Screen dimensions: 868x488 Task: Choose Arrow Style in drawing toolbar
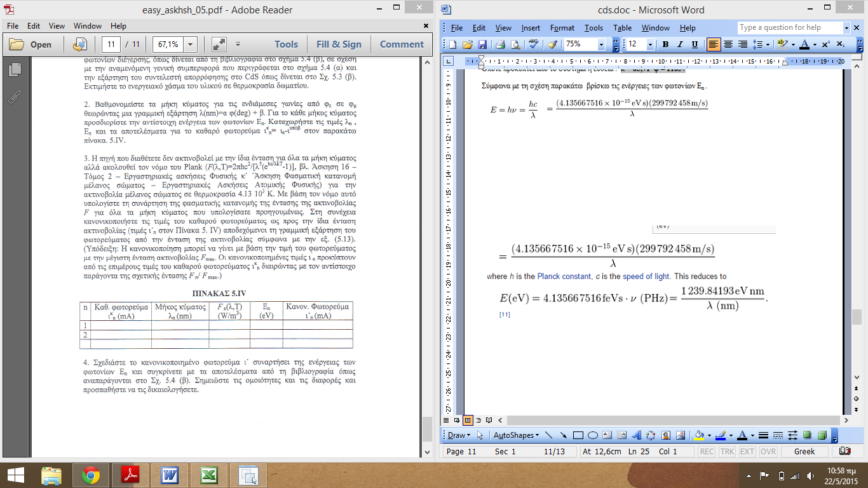pos(792,435)
